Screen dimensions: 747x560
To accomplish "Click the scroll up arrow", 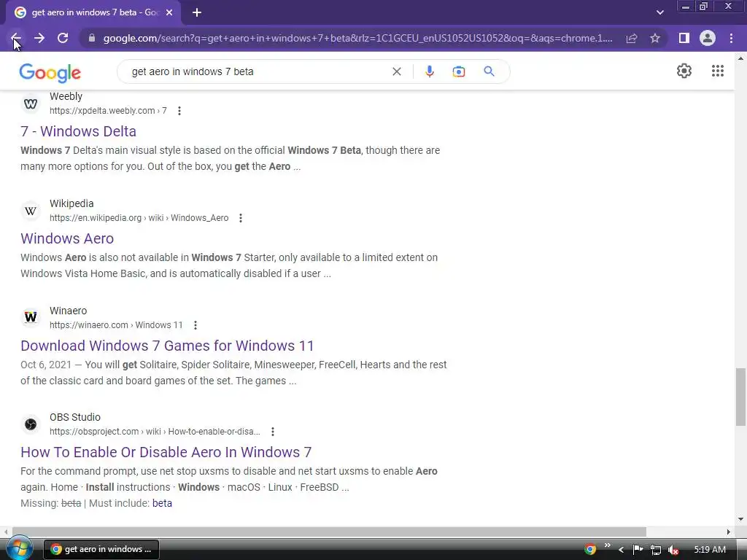I will click(x=740, y=58).
